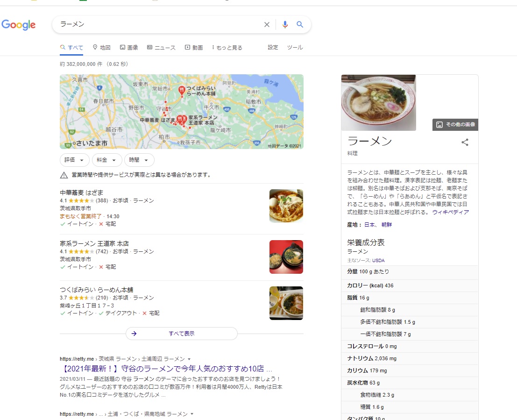This screenshot has width=517, height=420.
Task: Click the コレステロール 0 mg row
Action: click(x=410, y=347)
